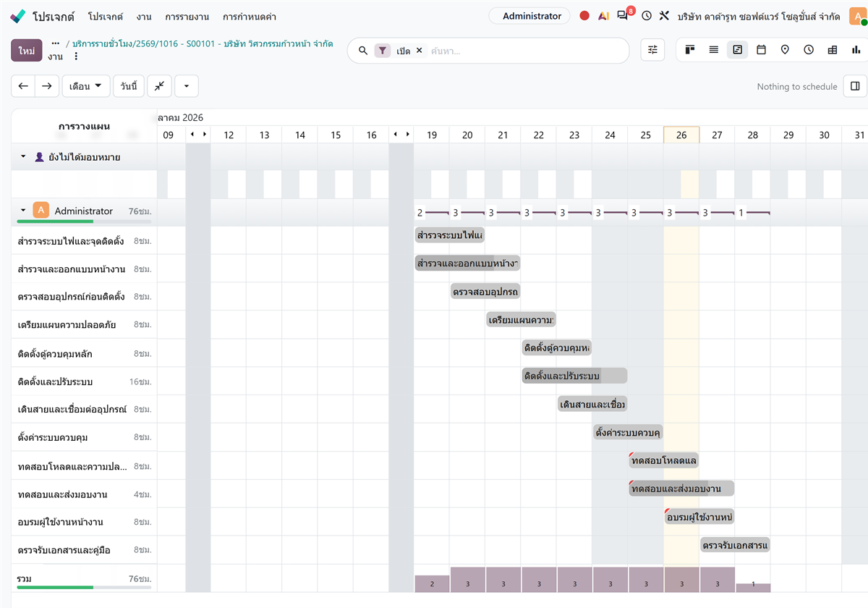Open the เดือน scale dropdown
This screenshot has width=868, height=608.
86,86
